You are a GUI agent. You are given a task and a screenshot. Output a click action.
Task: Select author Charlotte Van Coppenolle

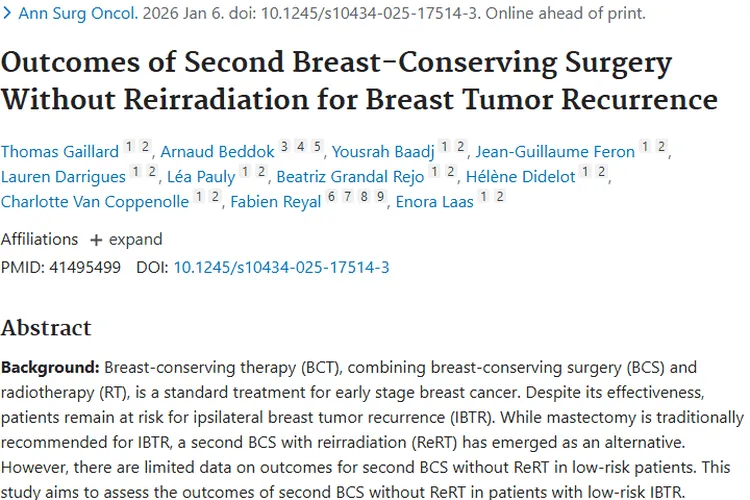point(95,202)
